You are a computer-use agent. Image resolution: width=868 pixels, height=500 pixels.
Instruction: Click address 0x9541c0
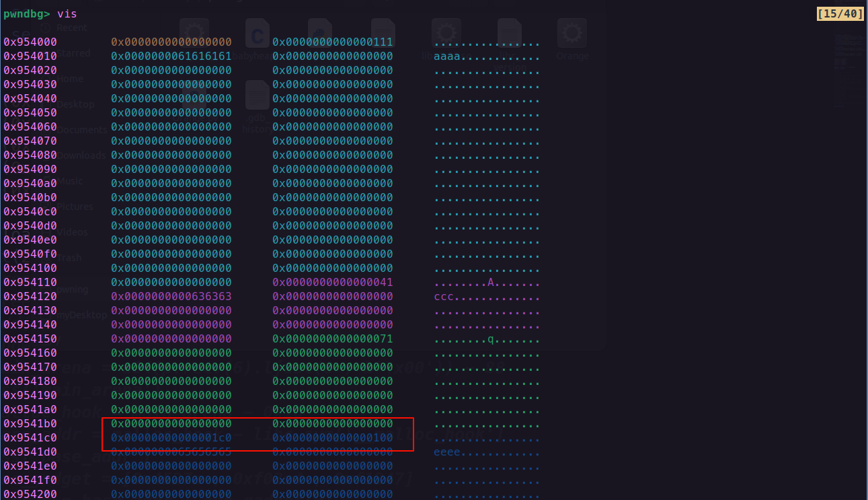(30, 437)
